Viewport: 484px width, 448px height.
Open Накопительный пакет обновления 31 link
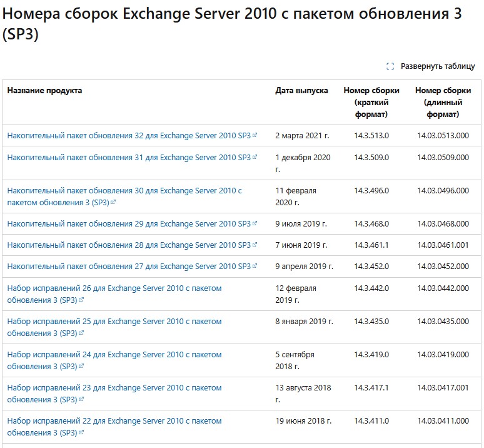click(128, 158)
